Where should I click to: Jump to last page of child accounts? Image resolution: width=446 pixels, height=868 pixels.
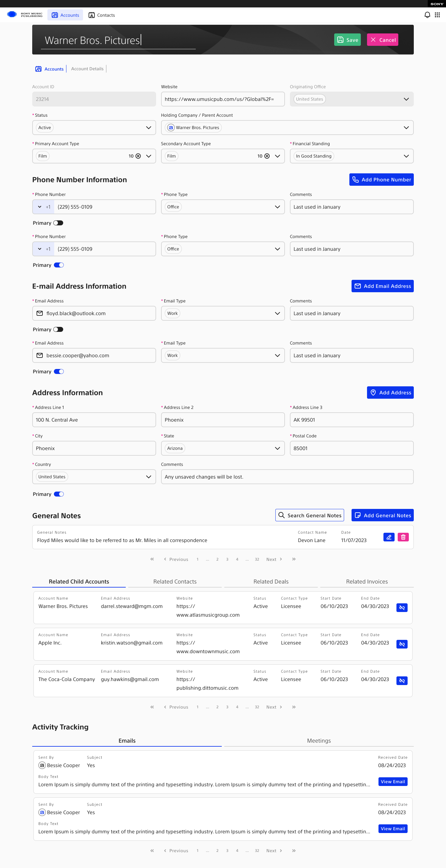[294, 707]
